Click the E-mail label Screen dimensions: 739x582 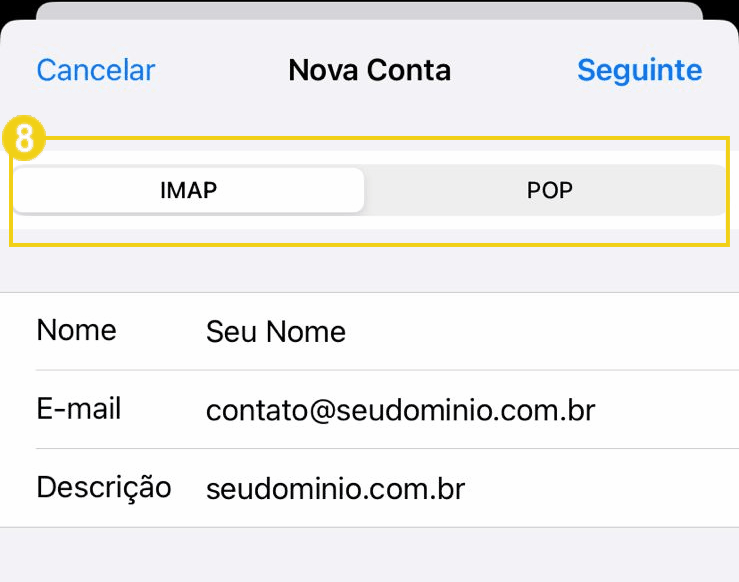coord(78,408)
